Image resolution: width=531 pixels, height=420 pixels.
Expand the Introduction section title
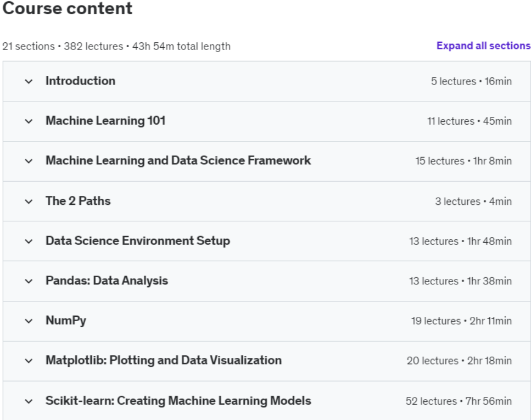click(x=80, y=81)
